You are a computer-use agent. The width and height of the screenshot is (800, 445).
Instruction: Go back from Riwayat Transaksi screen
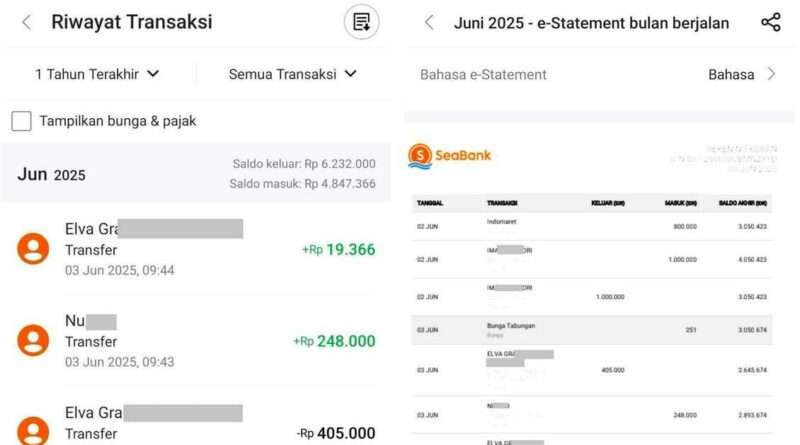coord(27,22)
